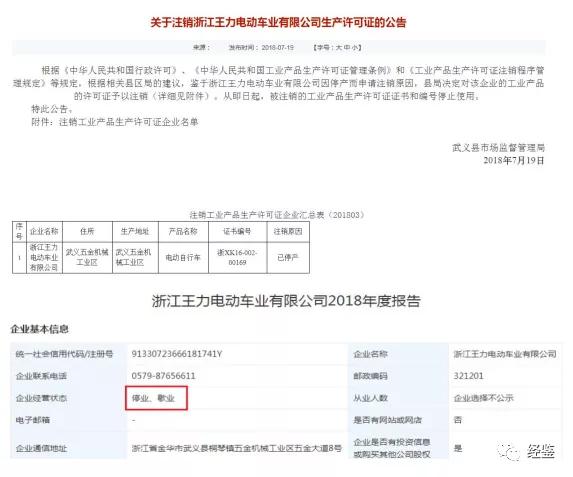Click the 序号 column header
Viewport: 573px width, 477px height.
pyautogui.click(x=19, y=232)
